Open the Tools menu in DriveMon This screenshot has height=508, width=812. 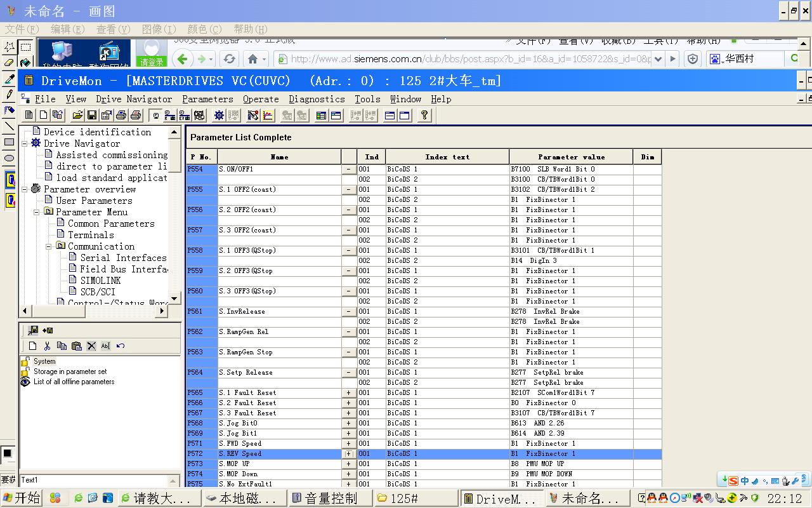(x=367, y=99)
